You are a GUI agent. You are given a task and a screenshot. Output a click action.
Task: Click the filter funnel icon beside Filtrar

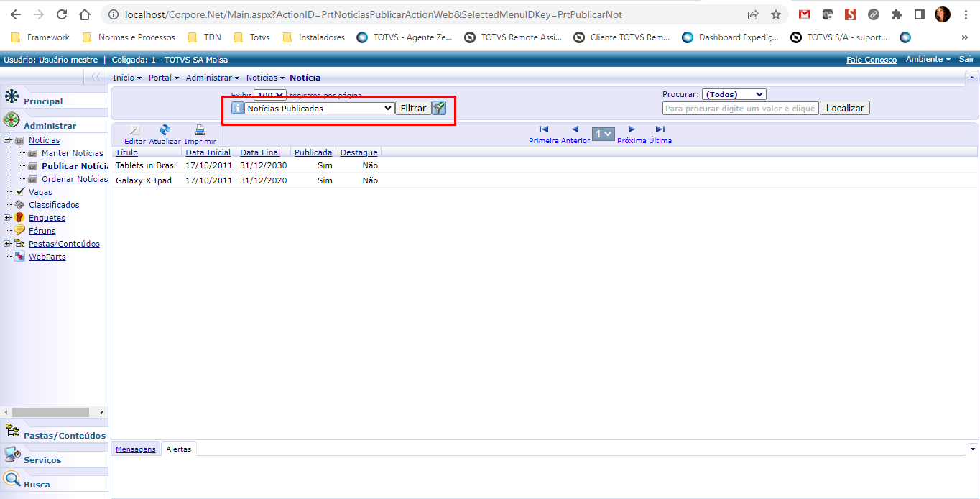439,108
